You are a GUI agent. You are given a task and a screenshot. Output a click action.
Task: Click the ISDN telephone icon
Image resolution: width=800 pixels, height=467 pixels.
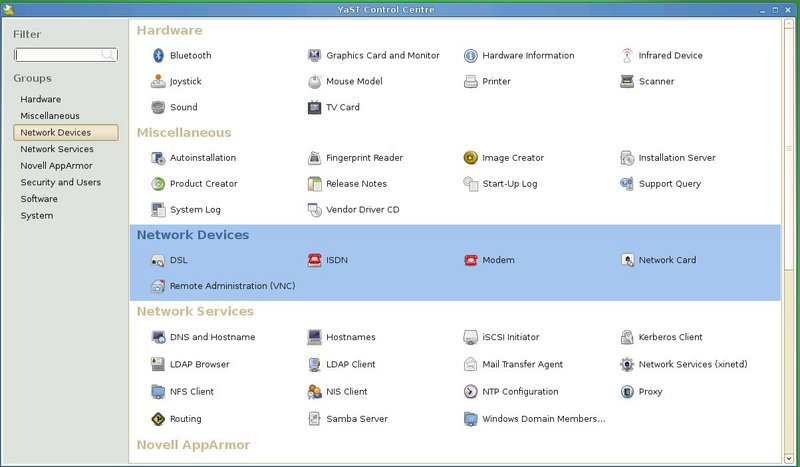(x=314, y=260)
